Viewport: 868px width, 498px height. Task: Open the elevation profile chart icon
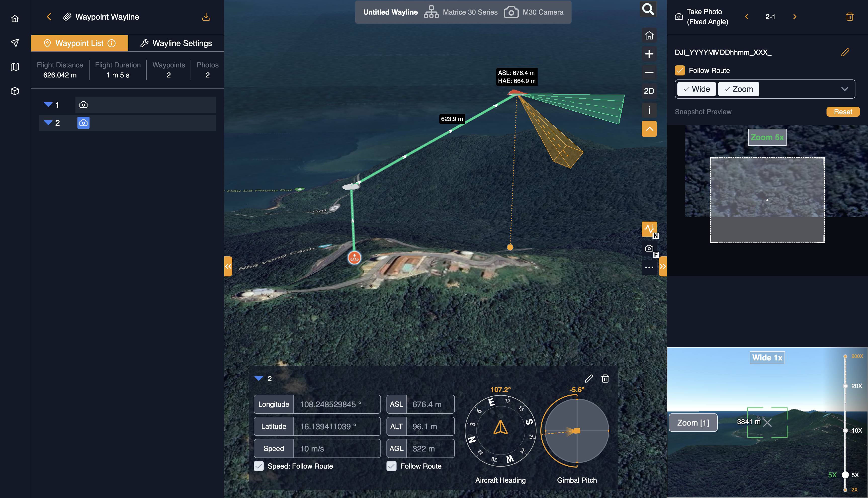click(x=649, y=228)
